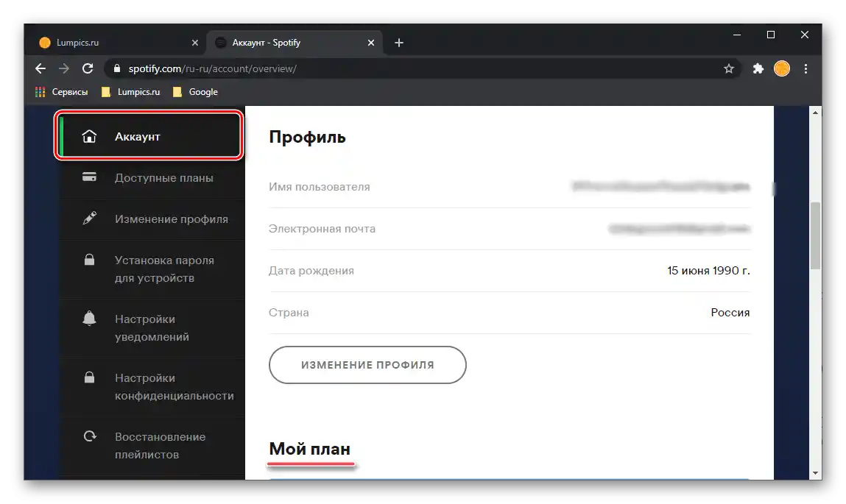Click the lock icon for Установка пароля
This screenshot has width=846, height=504.
click(89, 260)
